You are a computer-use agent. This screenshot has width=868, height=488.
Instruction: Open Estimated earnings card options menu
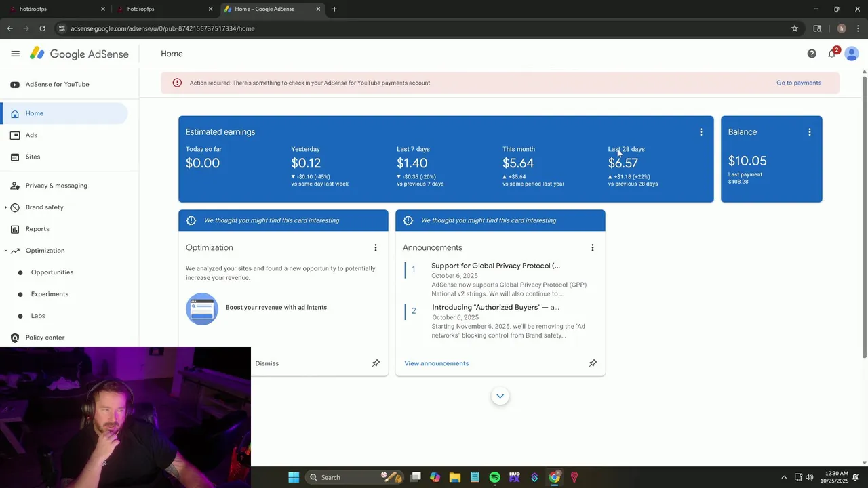point(701,132)
